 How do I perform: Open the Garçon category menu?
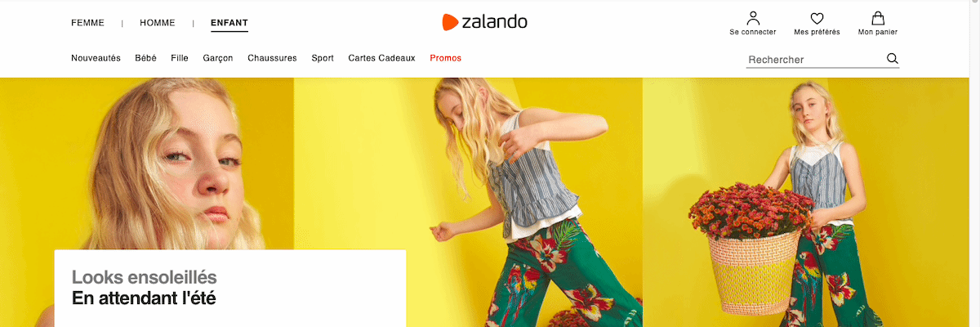[218, 58]
